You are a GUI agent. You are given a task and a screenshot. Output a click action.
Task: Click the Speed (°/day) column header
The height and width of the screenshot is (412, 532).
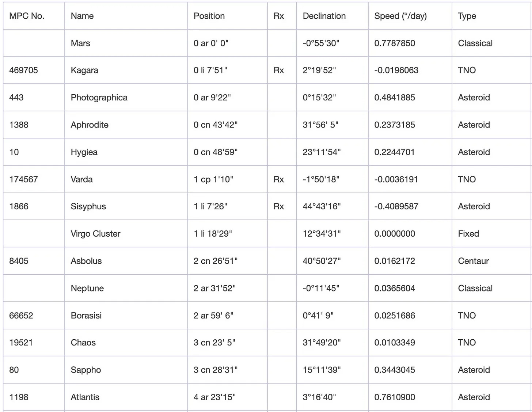(400, 16)
